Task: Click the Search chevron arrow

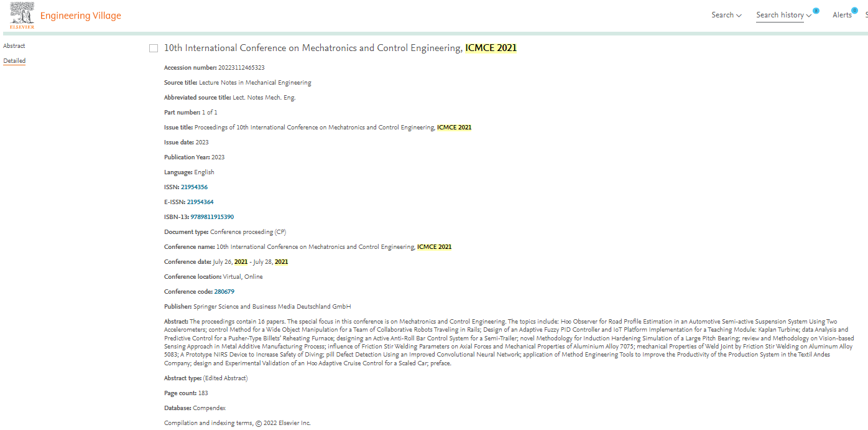Action: click(x=739, y=16)
